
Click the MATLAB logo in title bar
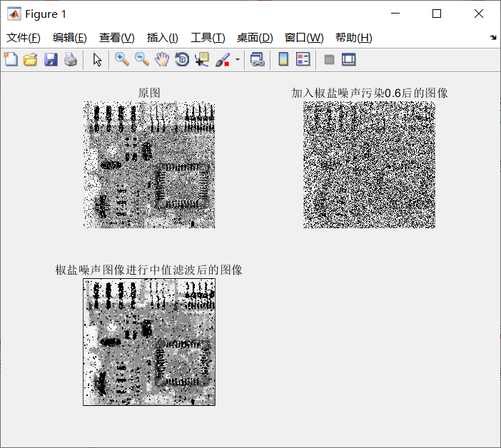pyautogui.click(x=14, y=14)
